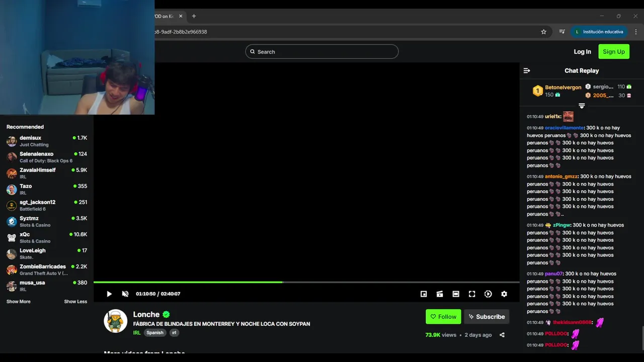Click the xQc avatar icon
The image size is (644, 362).
tap(12, 238)
